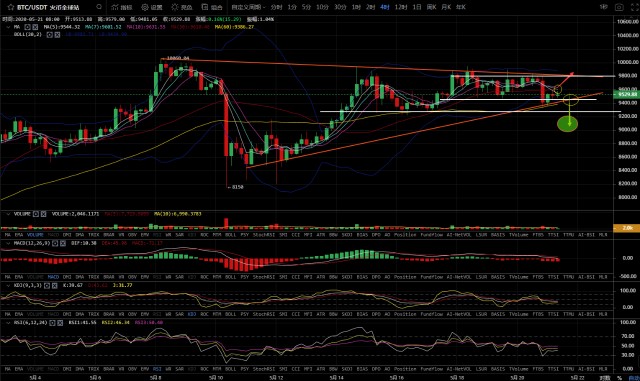The image size is (640, 381).
Task: Collapse the VOLUME panel chevron
Action: pyautogui.click(x=8, y=214)
